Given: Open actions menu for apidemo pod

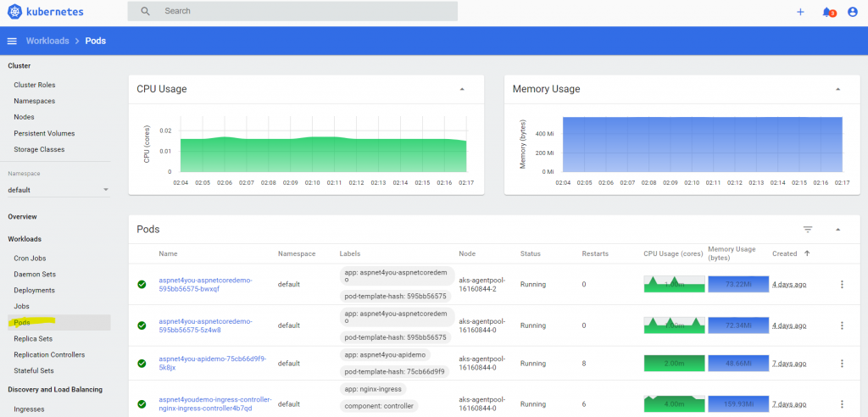Looking at the screenshot, I should click(x=842, y=364).
